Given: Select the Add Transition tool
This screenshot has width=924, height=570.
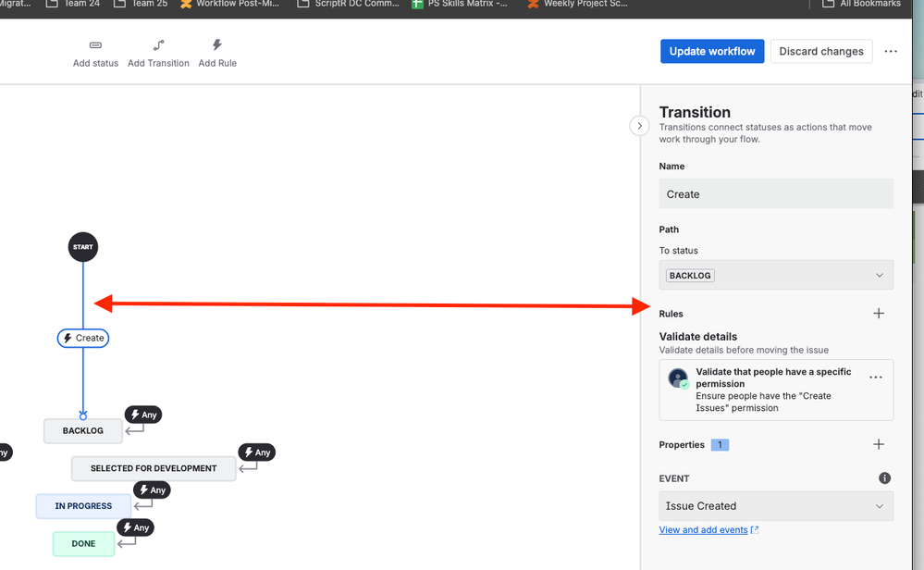Looking at the screenshot, I should pyautogui.click(x=157, y=52).
